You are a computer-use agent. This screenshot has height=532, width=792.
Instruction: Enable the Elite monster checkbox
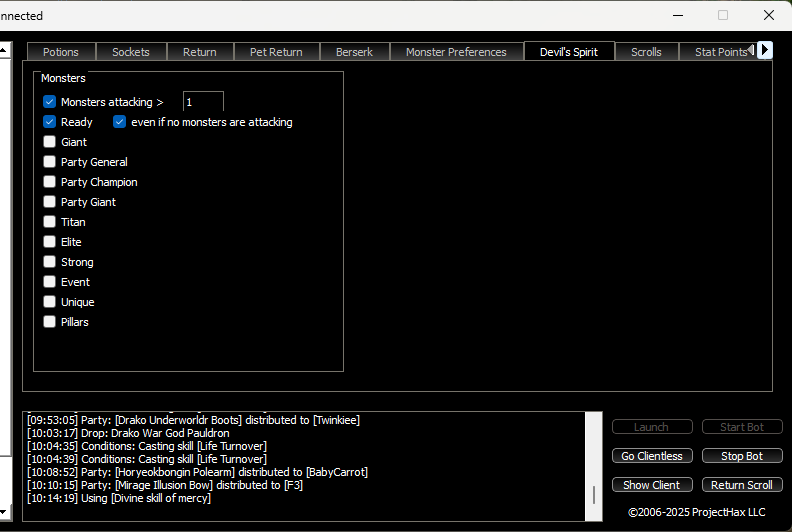coord(50,242)
